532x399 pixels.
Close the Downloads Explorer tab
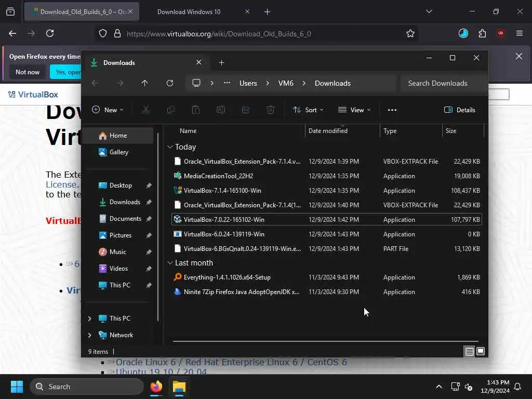tap(199, 62)
